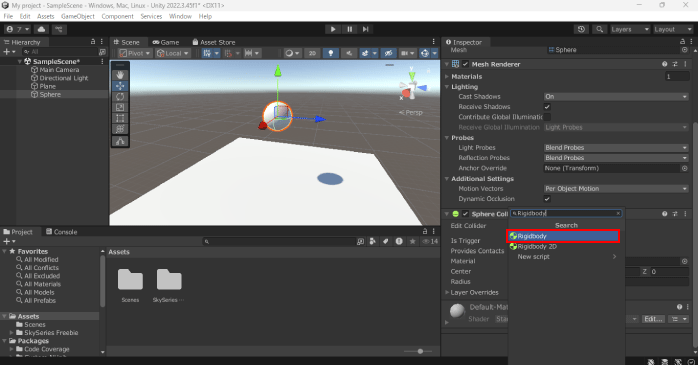Select Main Camera in Hierarchy
The image size is (698, 365).
click(59, 70)
